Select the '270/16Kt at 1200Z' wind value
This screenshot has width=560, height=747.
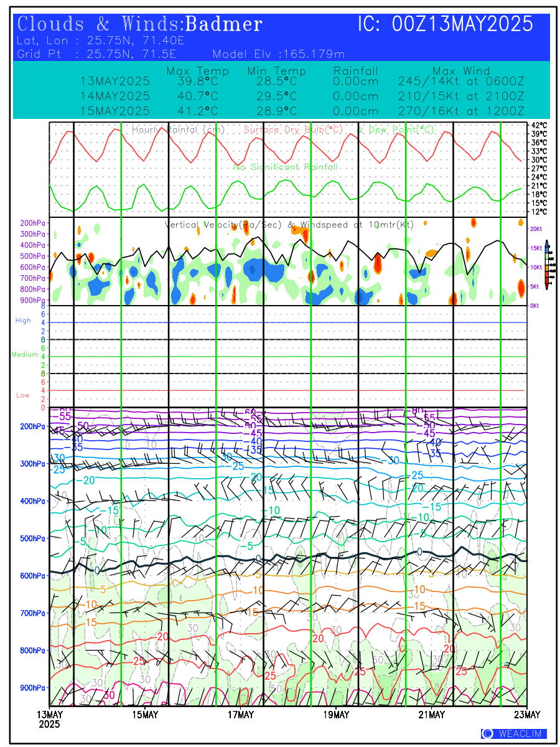pos(461,111)
